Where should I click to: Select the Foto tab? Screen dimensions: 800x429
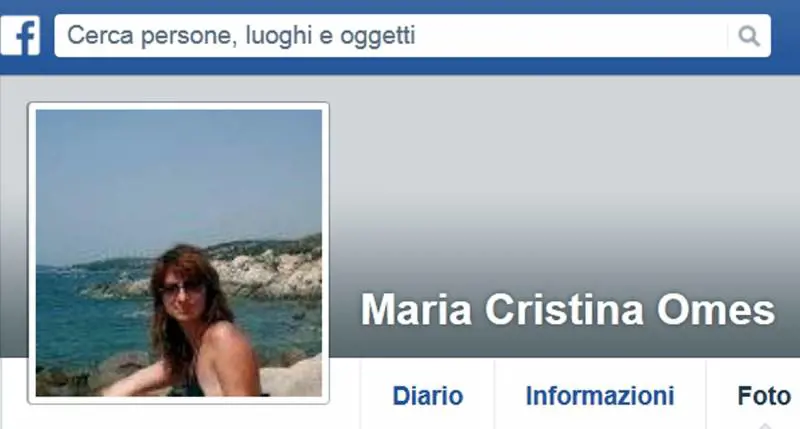[x=764, y=396]
